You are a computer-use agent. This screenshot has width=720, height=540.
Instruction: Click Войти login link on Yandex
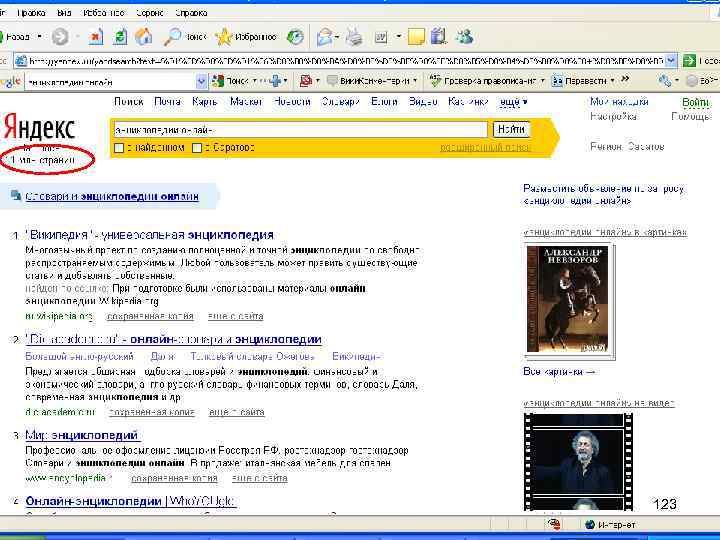click(695, 102)
